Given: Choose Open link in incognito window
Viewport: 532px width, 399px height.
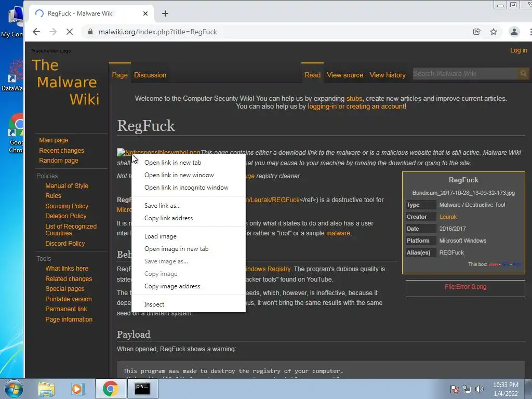Looking at the screenshot, I should point(187,188).
